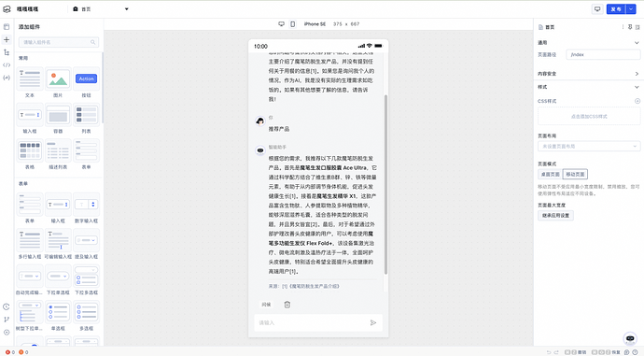644x356 pixels.
Task: Switch canvas to desktop preview icon
Action: [x=281, y=24]
